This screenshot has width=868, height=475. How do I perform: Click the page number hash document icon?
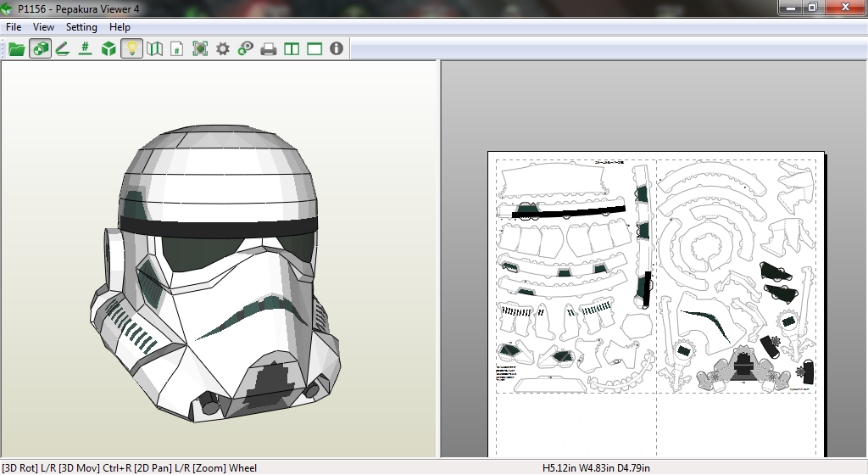pos(176,48)
